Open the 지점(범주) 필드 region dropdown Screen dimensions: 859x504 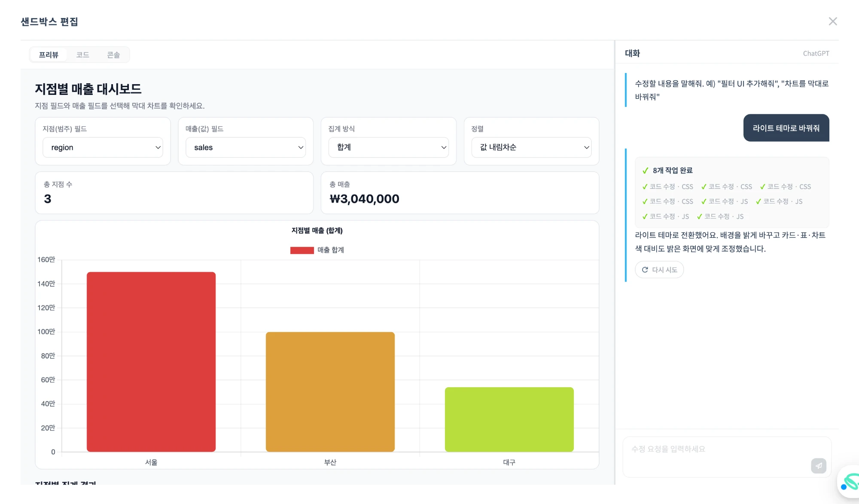103,147
